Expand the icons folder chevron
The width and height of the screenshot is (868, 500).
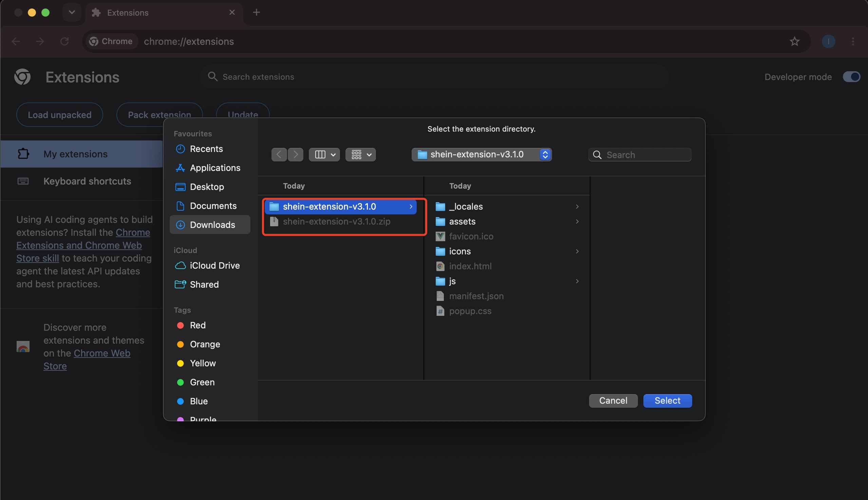[x=577, y=251]
